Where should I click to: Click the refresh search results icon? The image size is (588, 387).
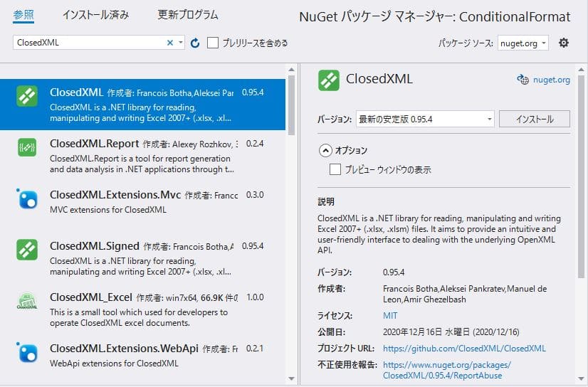pyautogui.click(x=195, y=43)
